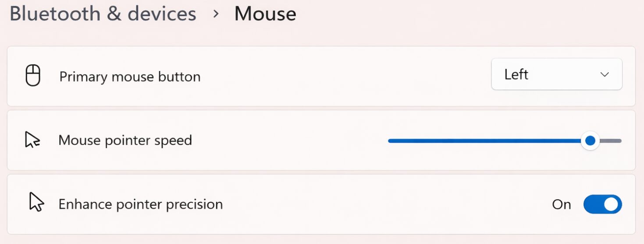Click the Mouse page title in breadcrumb
Viewport: 644px width, 244px height.
point(265,14)
